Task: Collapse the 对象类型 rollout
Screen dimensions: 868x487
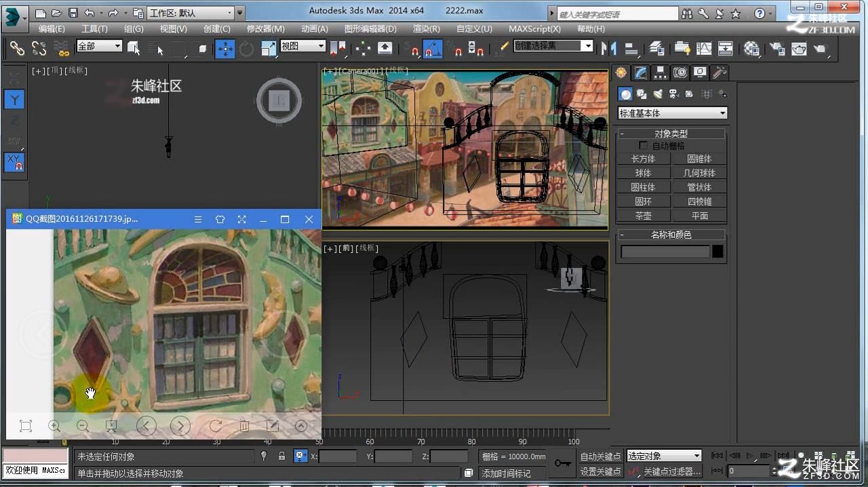Action: click(x=671, y=134)
